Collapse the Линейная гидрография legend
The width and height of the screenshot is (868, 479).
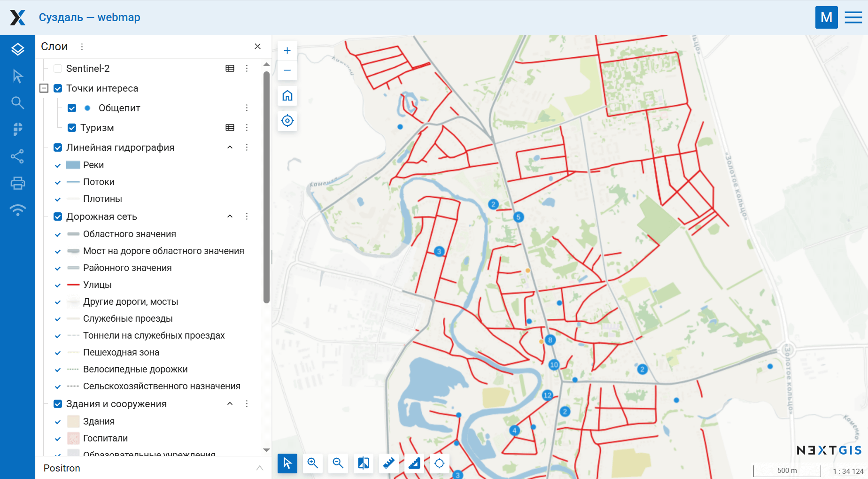pyautogui.click(x=230, y=147)
